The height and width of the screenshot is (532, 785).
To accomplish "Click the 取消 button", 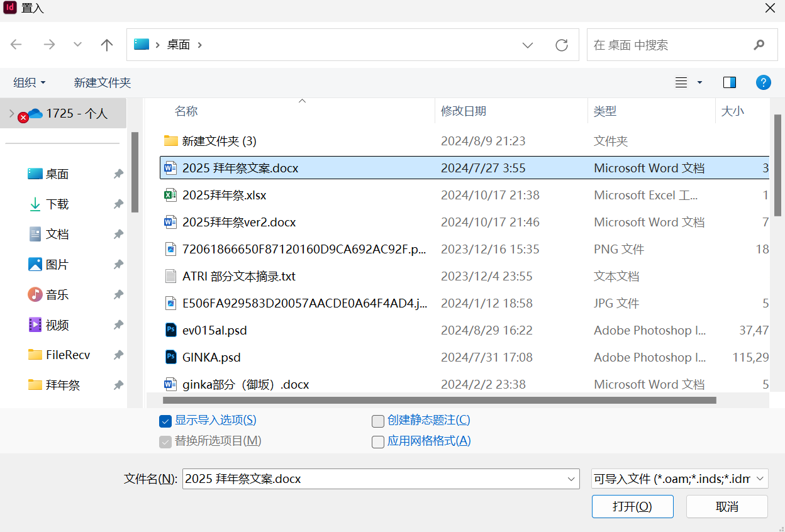I will click(x=727, y=506).
